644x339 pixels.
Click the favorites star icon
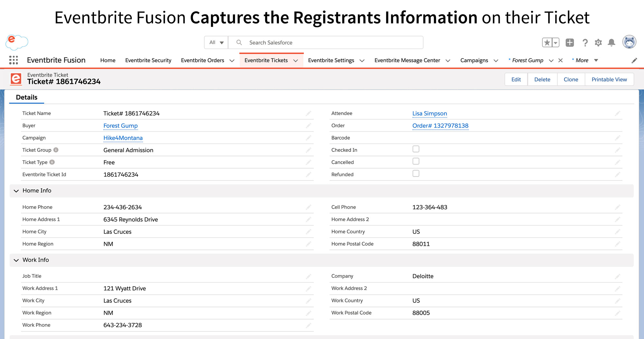coord(547,42)
